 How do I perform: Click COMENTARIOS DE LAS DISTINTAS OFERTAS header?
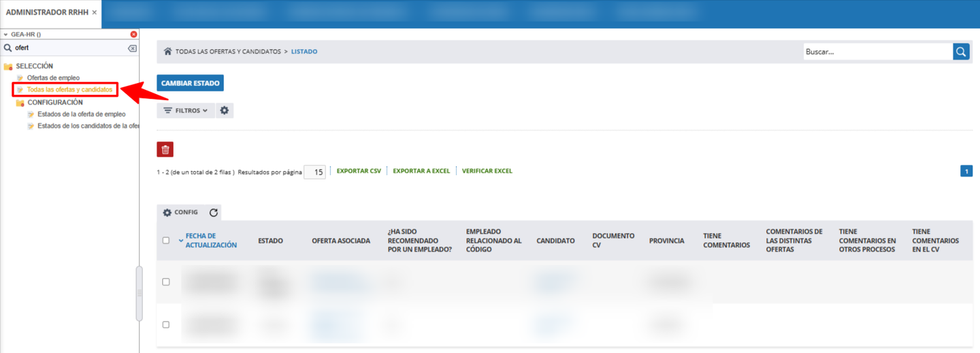tap(794, 241)
